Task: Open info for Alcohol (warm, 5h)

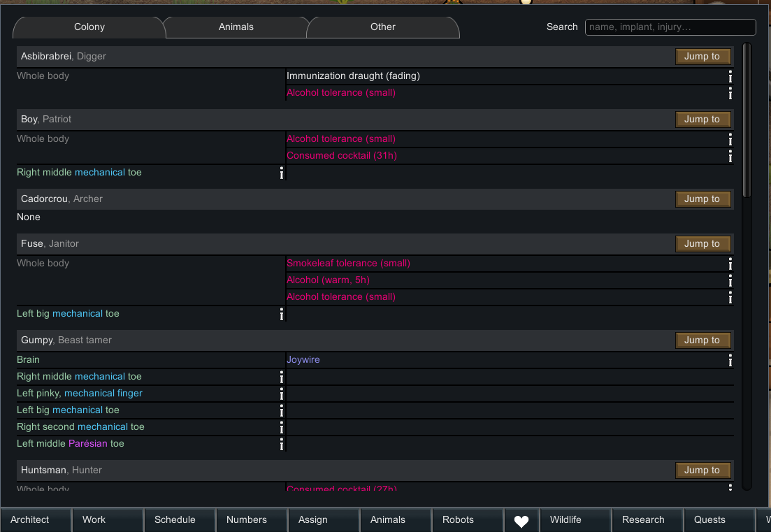Action: [730, 280]
